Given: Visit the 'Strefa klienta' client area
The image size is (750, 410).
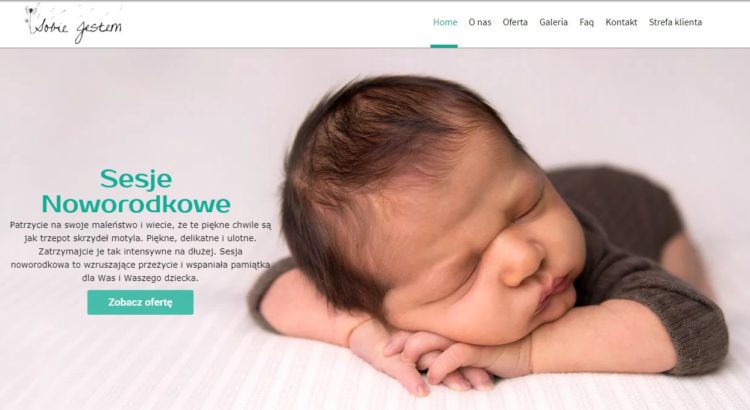Looking at the screenshot, I should [675, 22].
